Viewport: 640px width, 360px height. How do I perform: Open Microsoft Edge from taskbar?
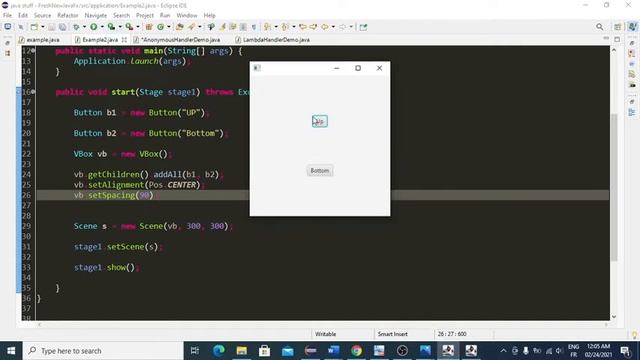click(x=219, y=351)
